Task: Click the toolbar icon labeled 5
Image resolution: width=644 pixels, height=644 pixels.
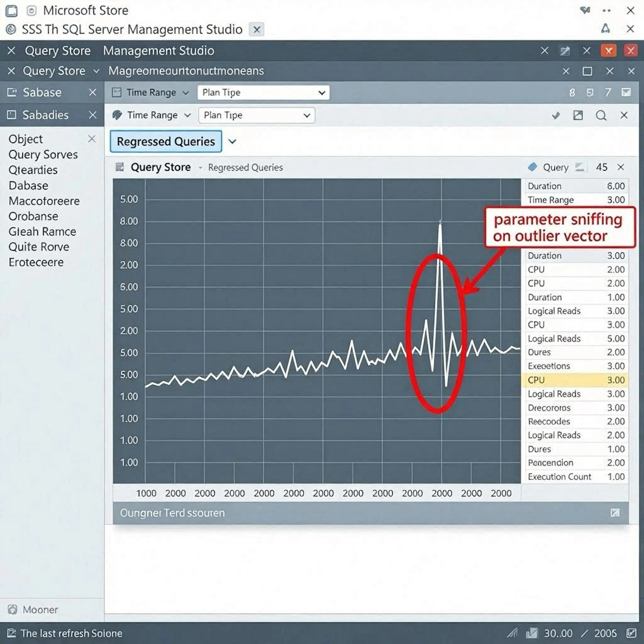Action: [590, 92]
